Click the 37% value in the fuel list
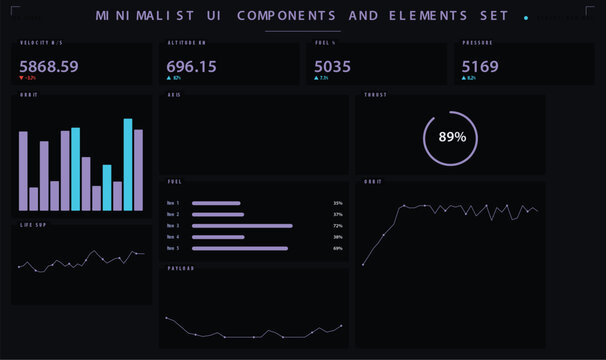Viewport: 606px width, 360px height. pyautogui.click(x=338, y=214)
